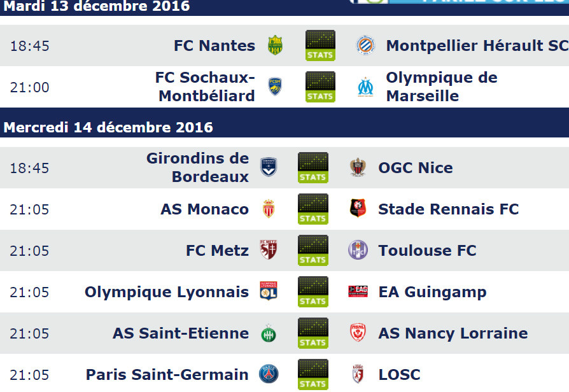Click the Olympique de Marseille logo
This screenshot has width=569, height=392.
[365, 87]
